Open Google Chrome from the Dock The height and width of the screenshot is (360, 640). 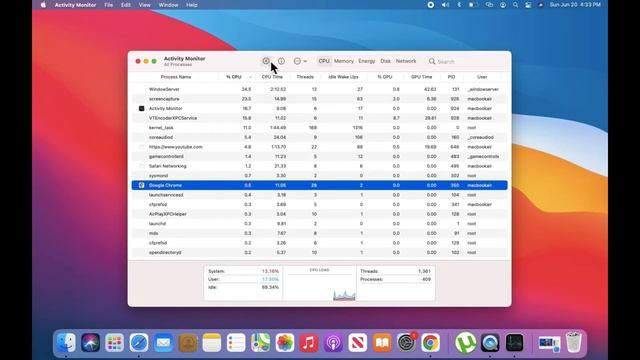430,342
